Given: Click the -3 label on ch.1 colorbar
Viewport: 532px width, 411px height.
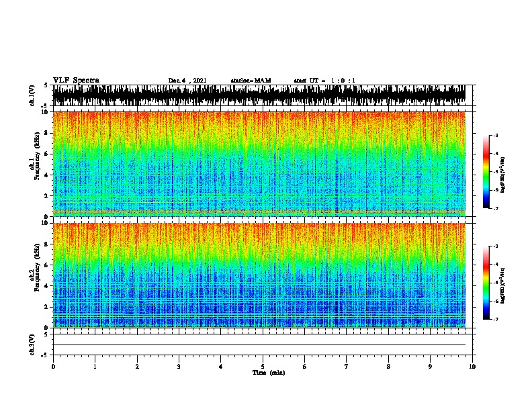Looking at the screenshot, I should 496,135.
